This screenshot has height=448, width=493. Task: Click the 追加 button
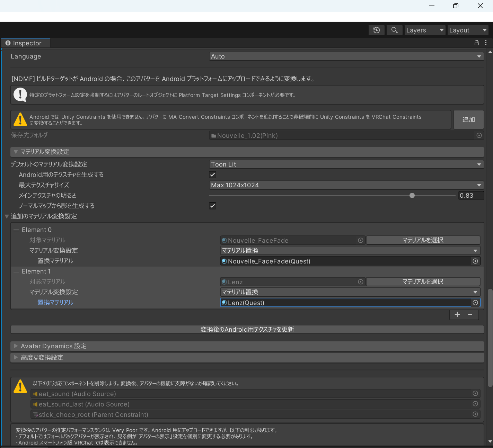[468, 119]
